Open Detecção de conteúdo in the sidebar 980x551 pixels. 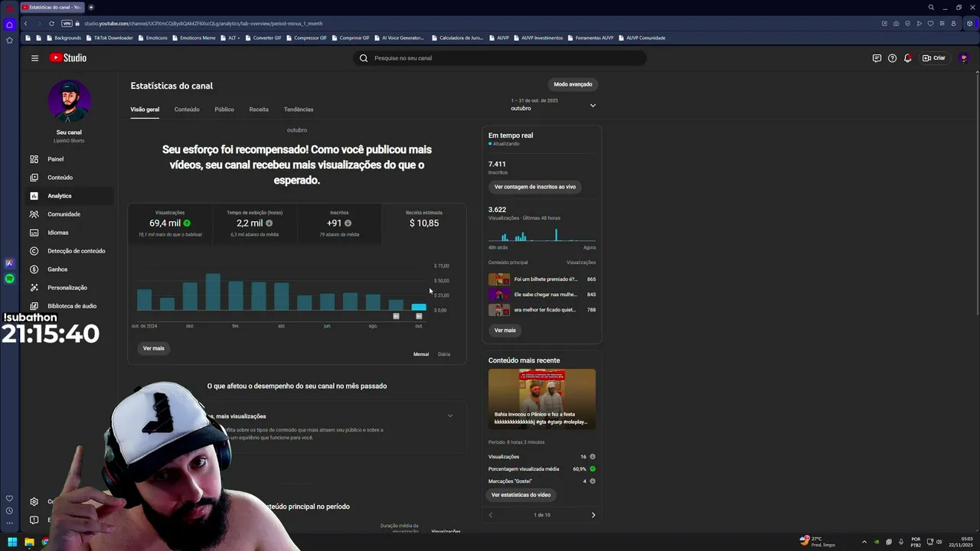pyautogui.click(x=69, y=251)
